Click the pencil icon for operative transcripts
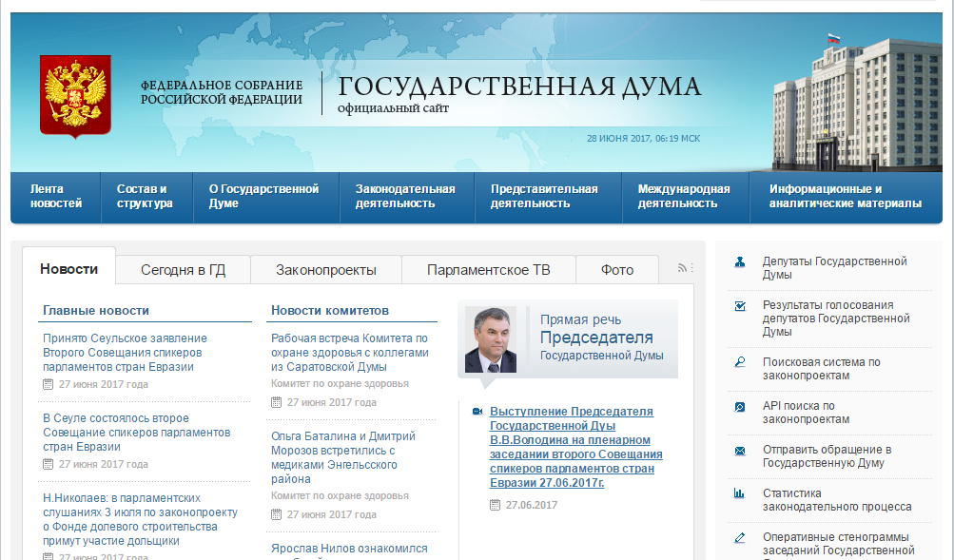The height and width of the screenshot is (560, 954). (740, 537)
